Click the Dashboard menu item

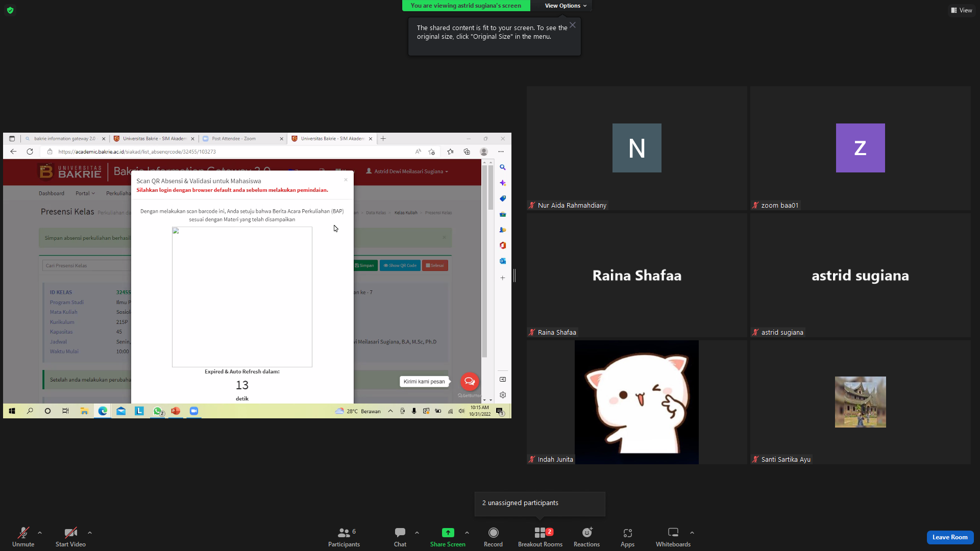click(x=52, y=193)
